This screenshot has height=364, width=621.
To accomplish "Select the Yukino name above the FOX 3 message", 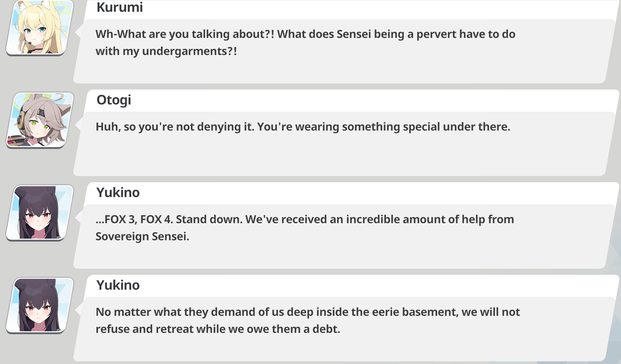I will [x=118, y=192].
